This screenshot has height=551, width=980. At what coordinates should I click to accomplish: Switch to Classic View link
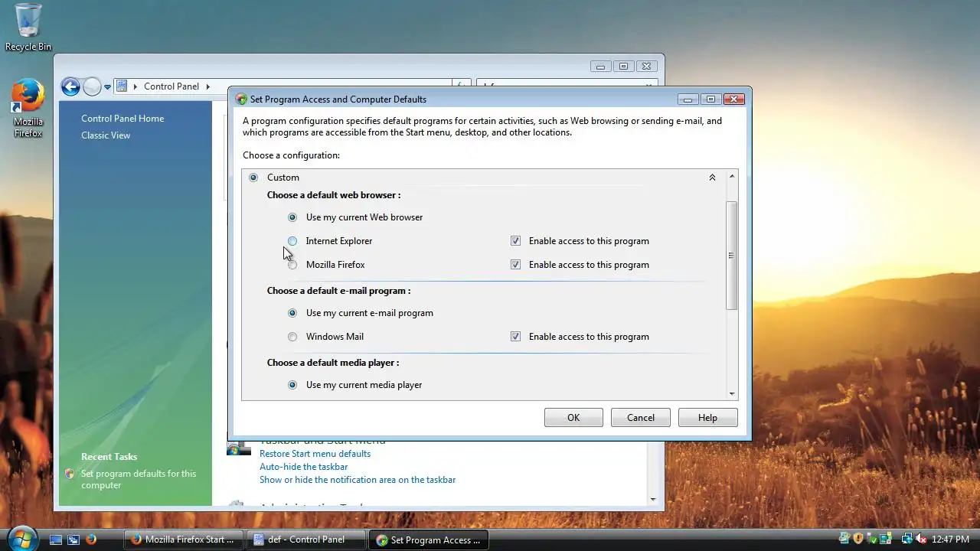(106, 135)
